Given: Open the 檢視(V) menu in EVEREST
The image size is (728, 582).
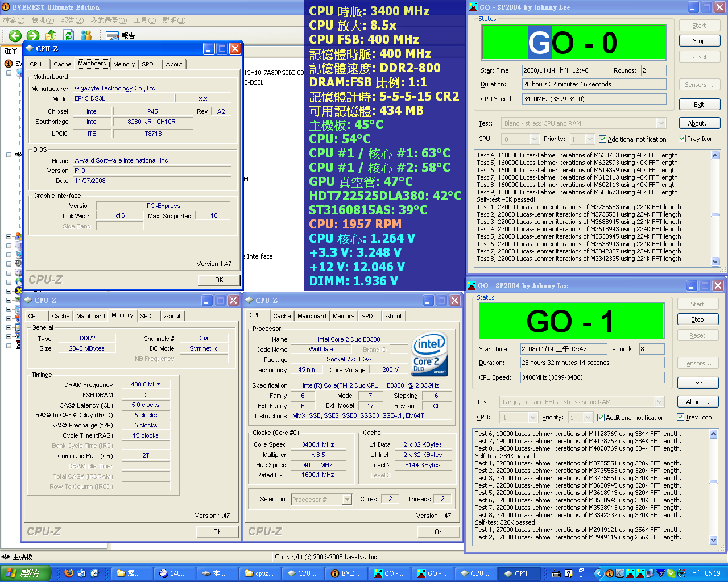Looking at the screenshot, I should pyautogui.click(x=43, y=20).
